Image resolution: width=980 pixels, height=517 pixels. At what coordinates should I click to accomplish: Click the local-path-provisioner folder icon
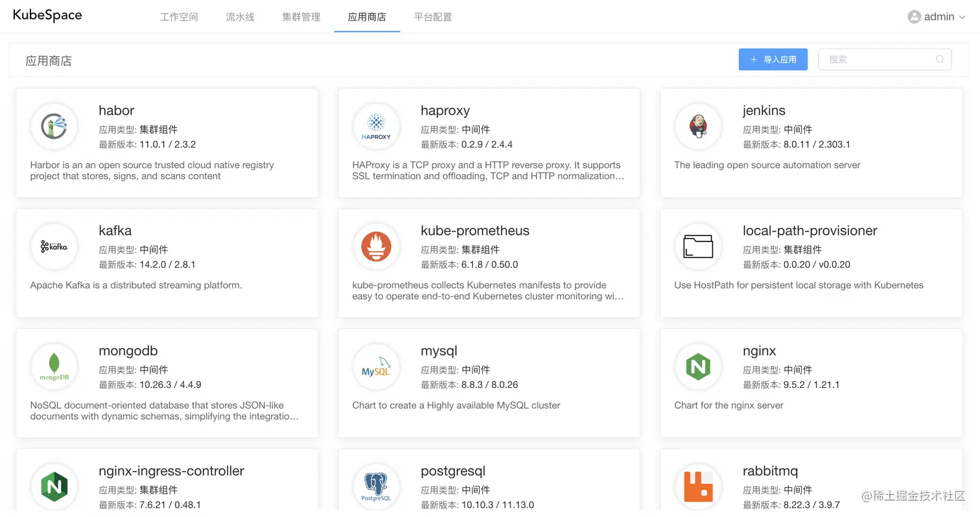[698, 246]
